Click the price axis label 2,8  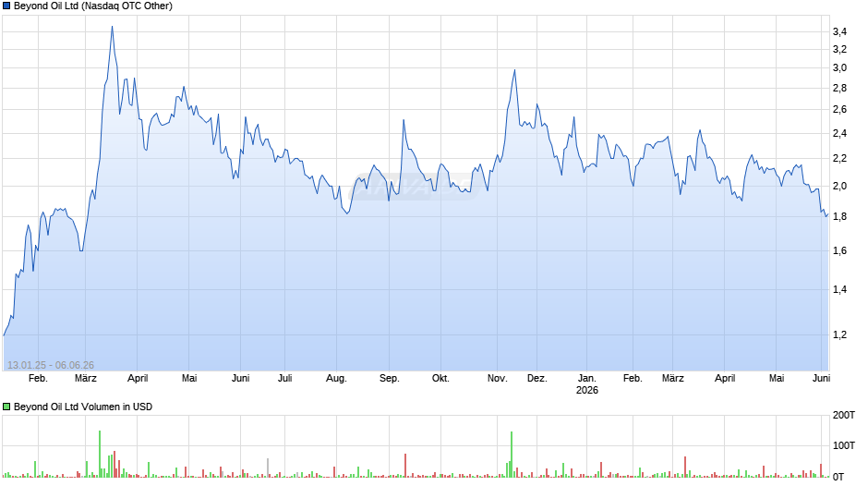click(x=839, y=88)
